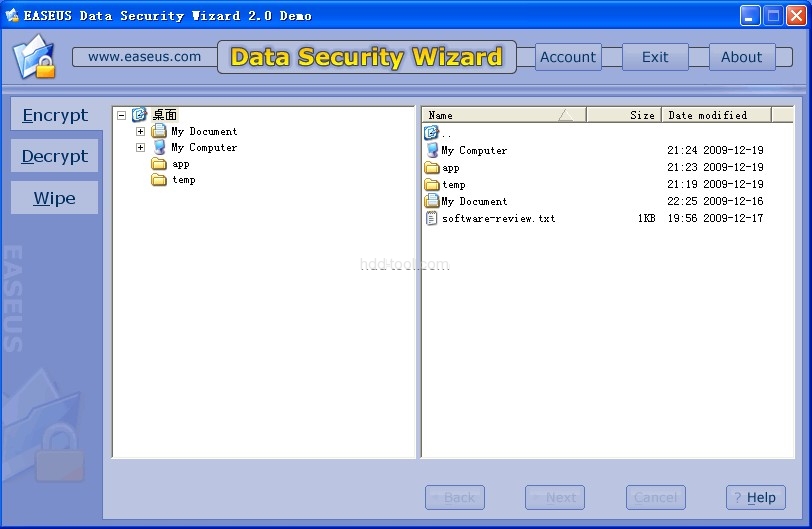Select software-review.txt file name
The image size is (812, 529).
(x=498, y=218)
